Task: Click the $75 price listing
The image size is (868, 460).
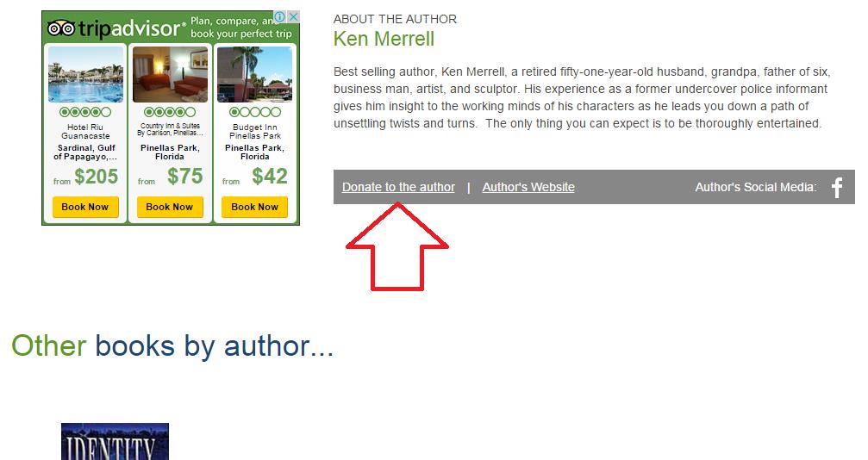Action: 185,177
